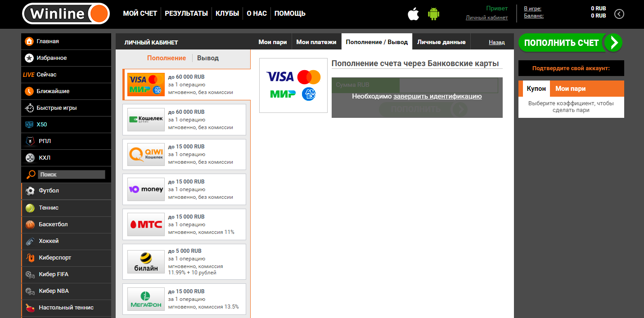Select the Кошелек ЦУПИС payment logo
Image resolution: width=644 pixels, height=318 pixels.
pos(146,119)
